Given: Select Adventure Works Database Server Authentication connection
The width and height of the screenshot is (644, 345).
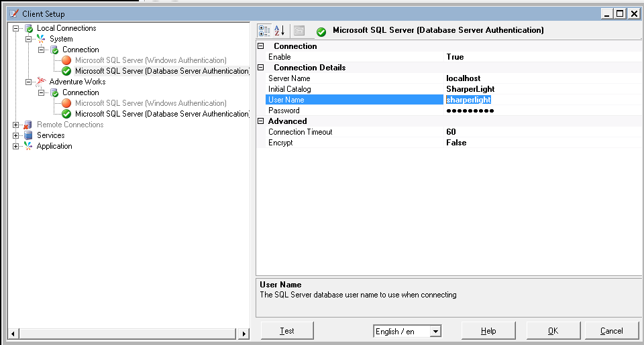Looking at the screenshot, I should coord(162,114).
